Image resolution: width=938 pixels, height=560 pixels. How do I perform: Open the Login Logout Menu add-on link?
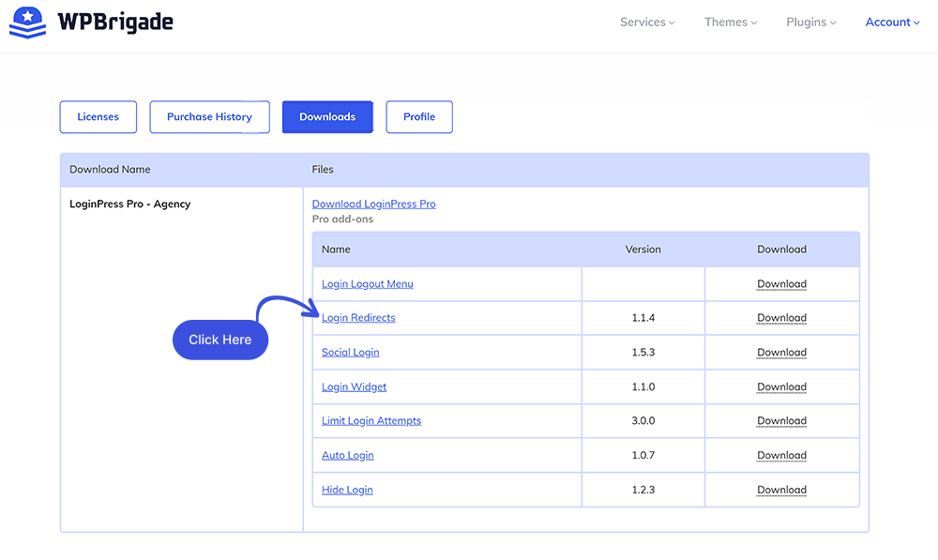pyautogui.click(x=368, y=284)
